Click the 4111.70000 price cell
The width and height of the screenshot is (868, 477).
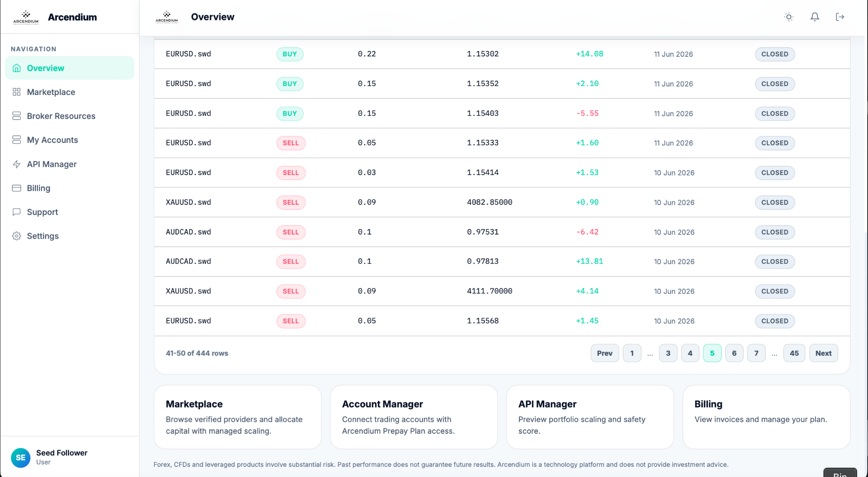(x=490, y=291)
